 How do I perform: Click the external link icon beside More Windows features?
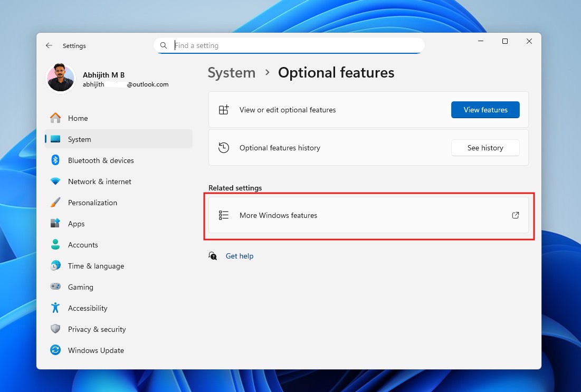pyautogui.click(x=515, y=215)
